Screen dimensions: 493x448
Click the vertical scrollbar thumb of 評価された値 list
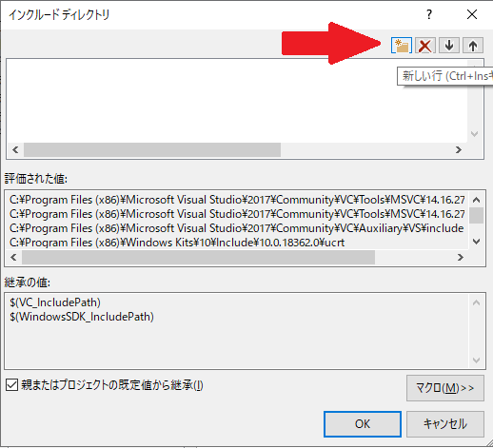coord(476,216)
